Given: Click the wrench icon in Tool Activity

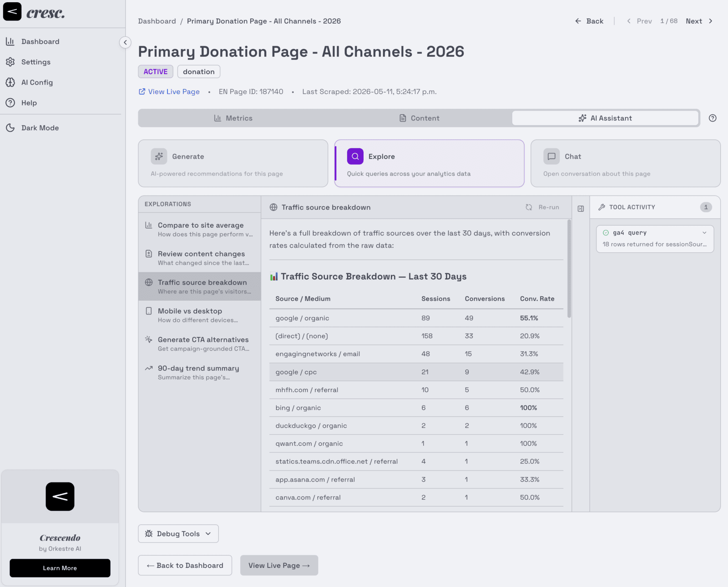Looking at the screenshot, I should (x=602, y=207).
